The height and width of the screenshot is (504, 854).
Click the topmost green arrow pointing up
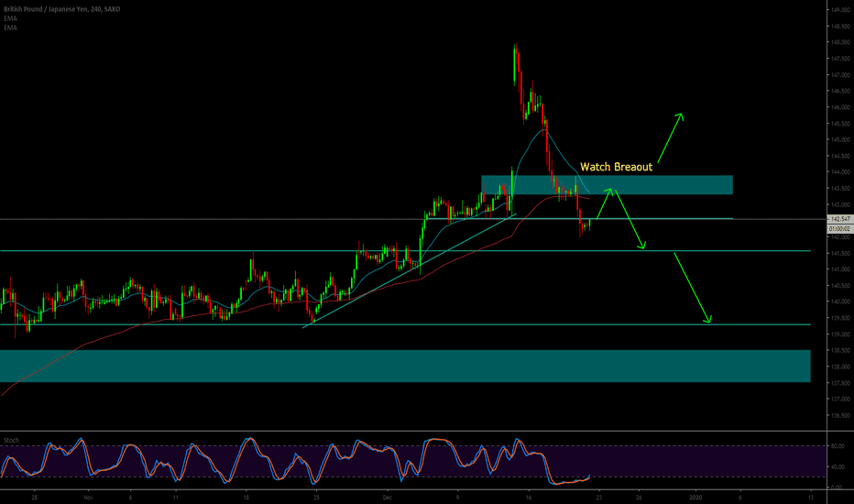coord(671,136)
